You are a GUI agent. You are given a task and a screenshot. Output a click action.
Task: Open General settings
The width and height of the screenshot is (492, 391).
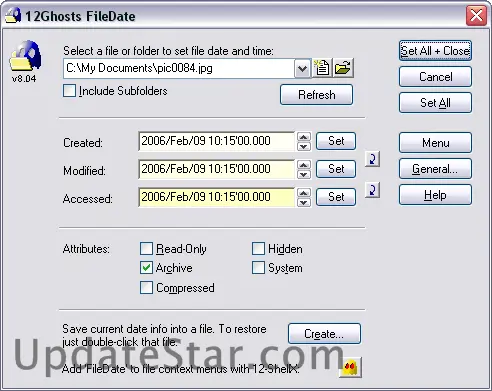(435, 169)
